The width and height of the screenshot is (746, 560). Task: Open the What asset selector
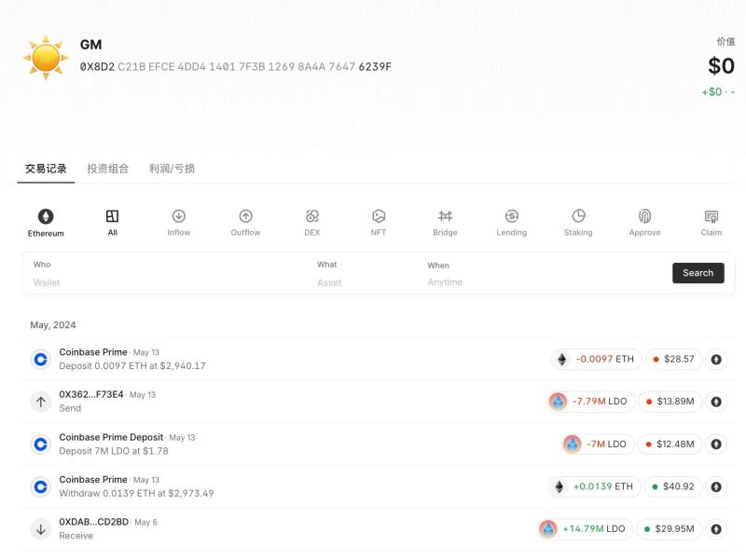point(364,282)
